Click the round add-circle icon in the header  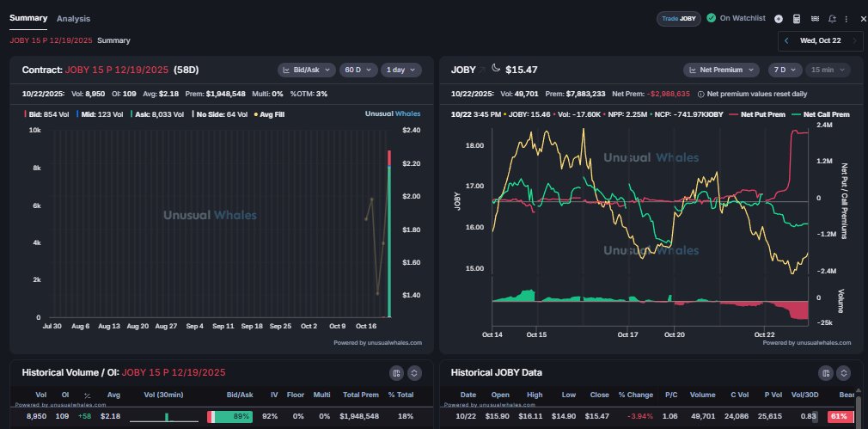(779, 19)
